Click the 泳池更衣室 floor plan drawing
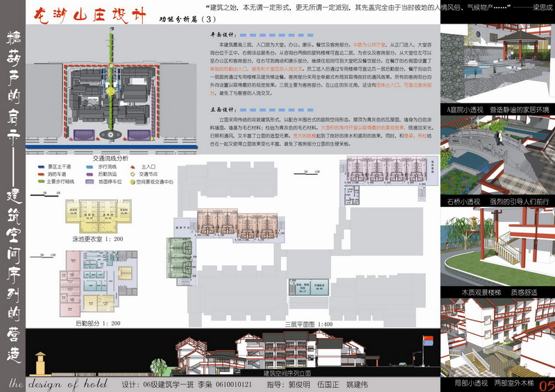This screenshot has width=555, height=392. pos(97,213)
